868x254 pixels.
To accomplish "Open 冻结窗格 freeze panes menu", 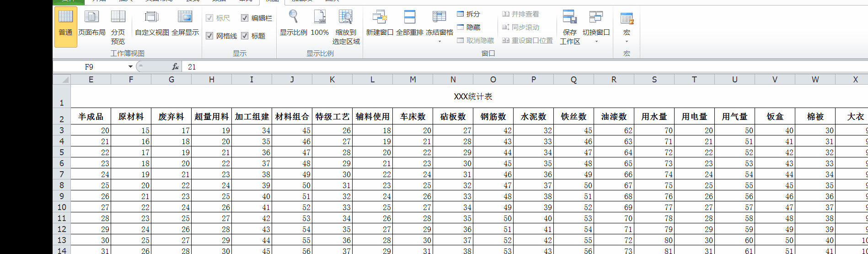I will pyautogui.click(x=439, y=27).
